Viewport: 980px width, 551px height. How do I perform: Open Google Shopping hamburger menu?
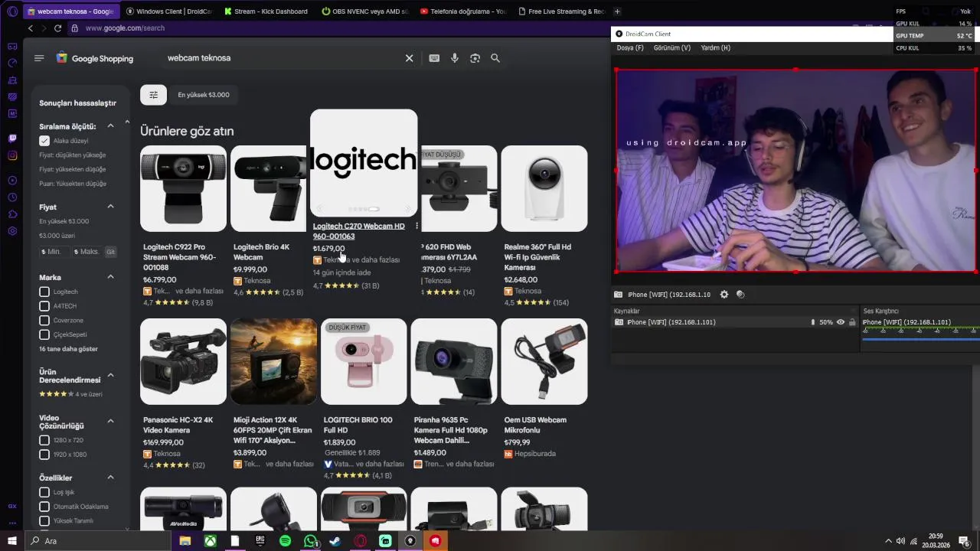(x=39, y=58)
